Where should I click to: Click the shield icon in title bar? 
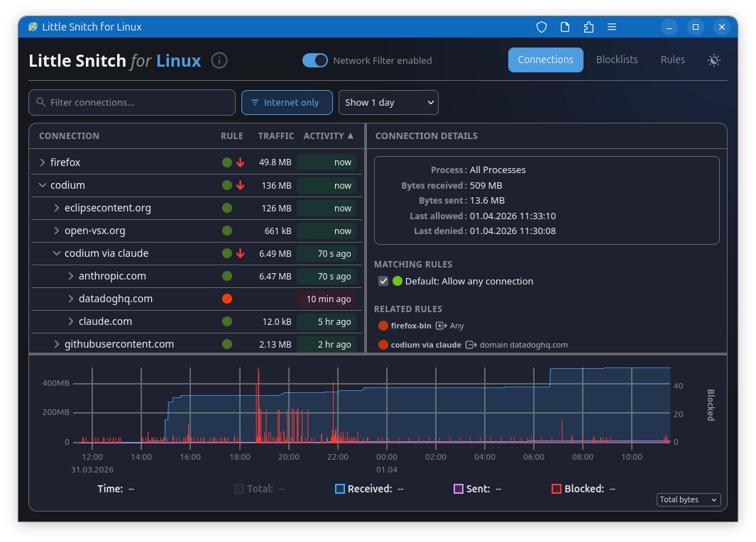542,27
